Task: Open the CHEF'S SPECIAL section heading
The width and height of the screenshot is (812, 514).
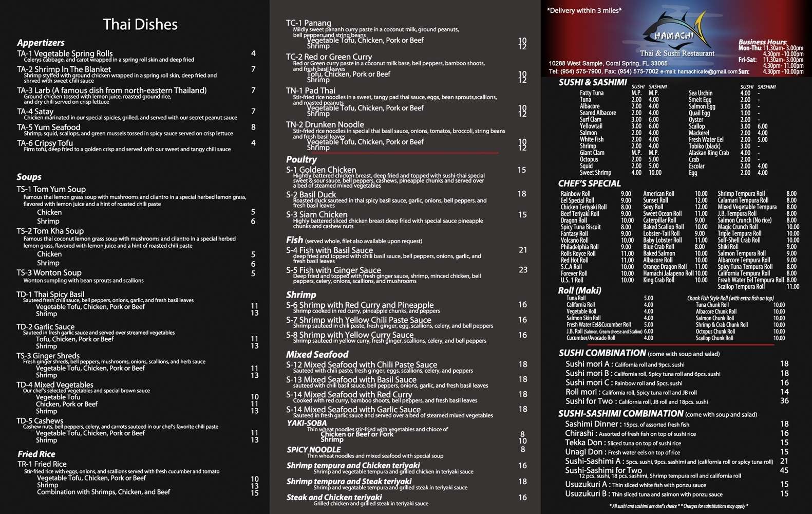Action: coord(589,183)
